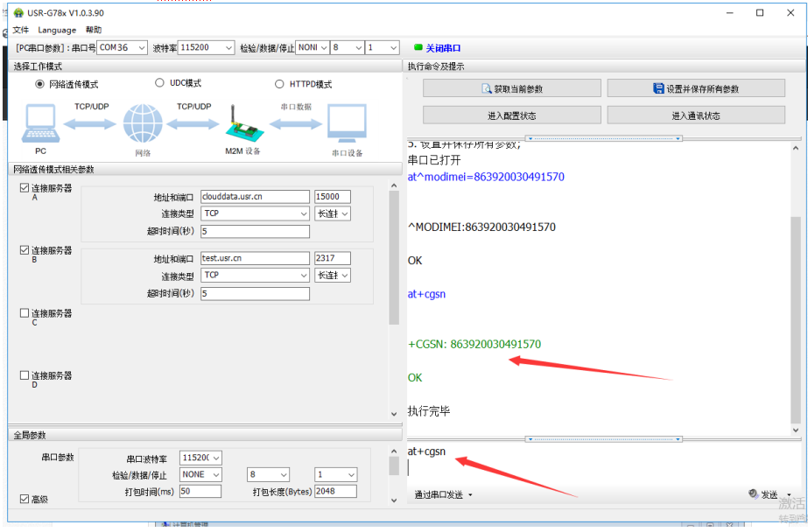The height and width of the screenshot is (532, 808).
Task: Click the M2M device module icon
Action: 242,123
